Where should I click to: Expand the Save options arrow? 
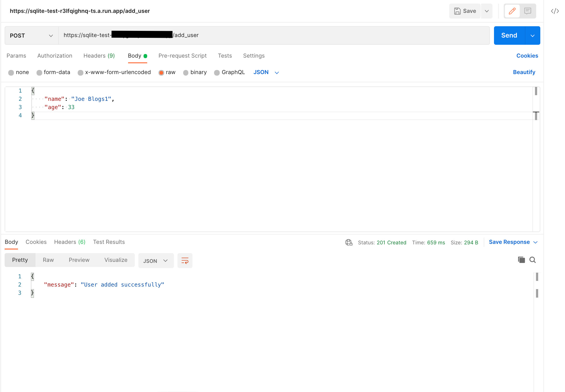pos(487,11)
